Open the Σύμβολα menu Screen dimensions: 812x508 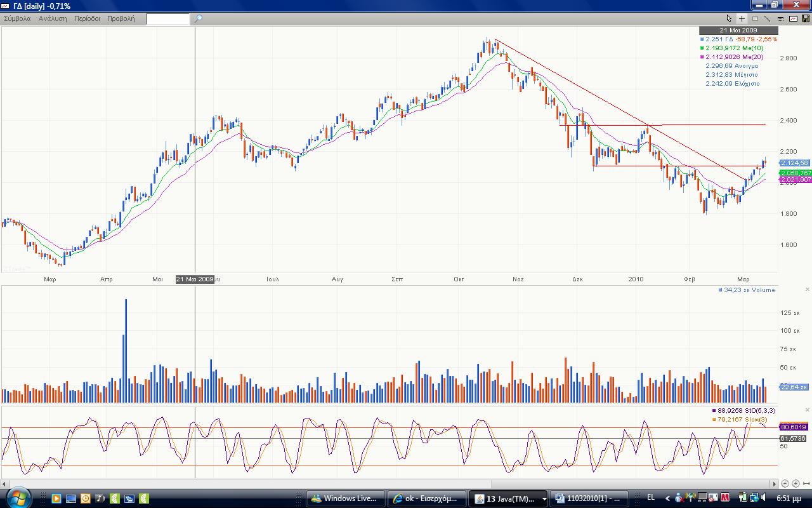click(x=17, y=19)
